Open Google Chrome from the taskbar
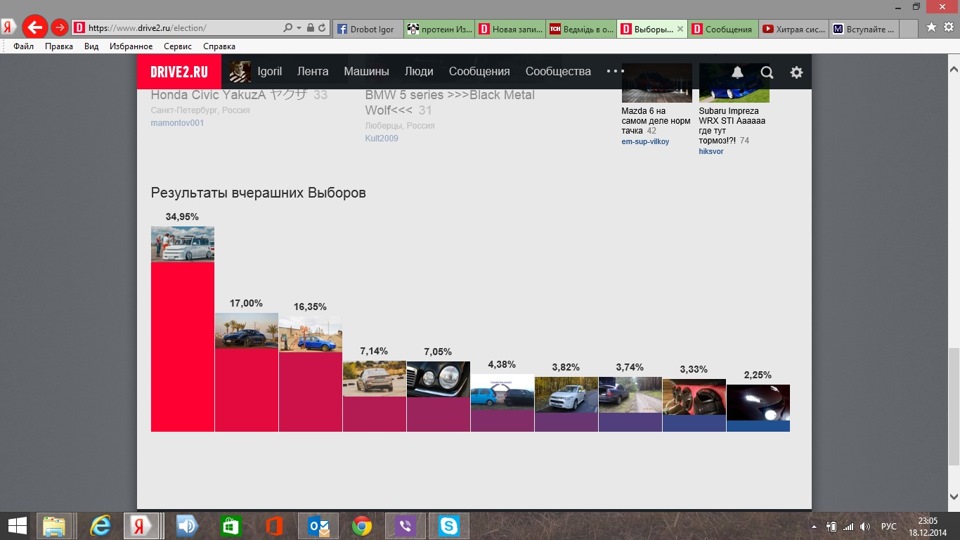960x540 pixels. (361, 526)
